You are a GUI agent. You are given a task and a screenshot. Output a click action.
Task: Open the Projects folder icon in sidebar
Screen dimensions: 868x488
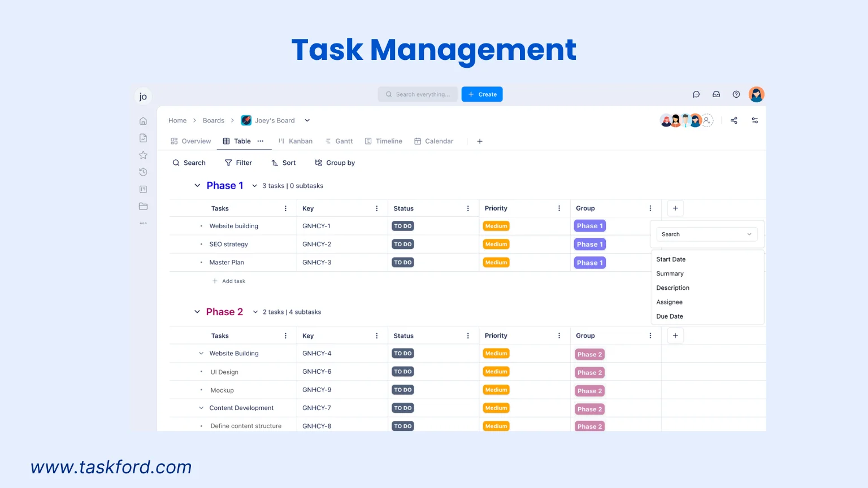[x=143, y=206]
